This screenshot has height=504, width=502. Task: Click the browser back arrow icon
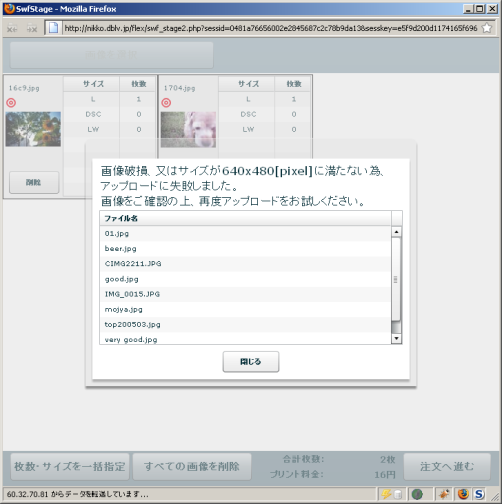(x=12, y=29)
